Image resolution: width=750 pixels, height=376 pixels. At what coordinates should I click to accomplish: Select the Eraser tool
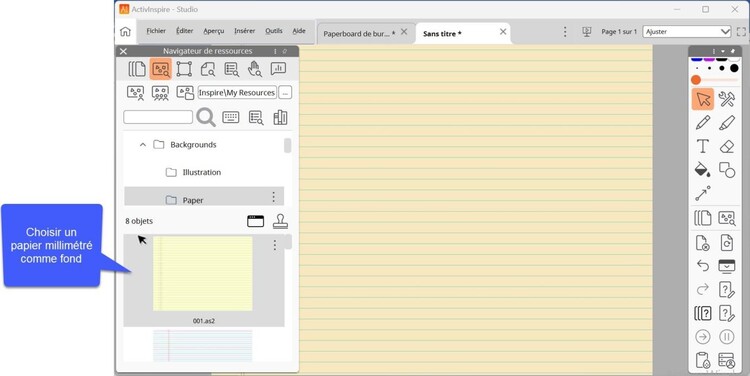tap(727, 146)
